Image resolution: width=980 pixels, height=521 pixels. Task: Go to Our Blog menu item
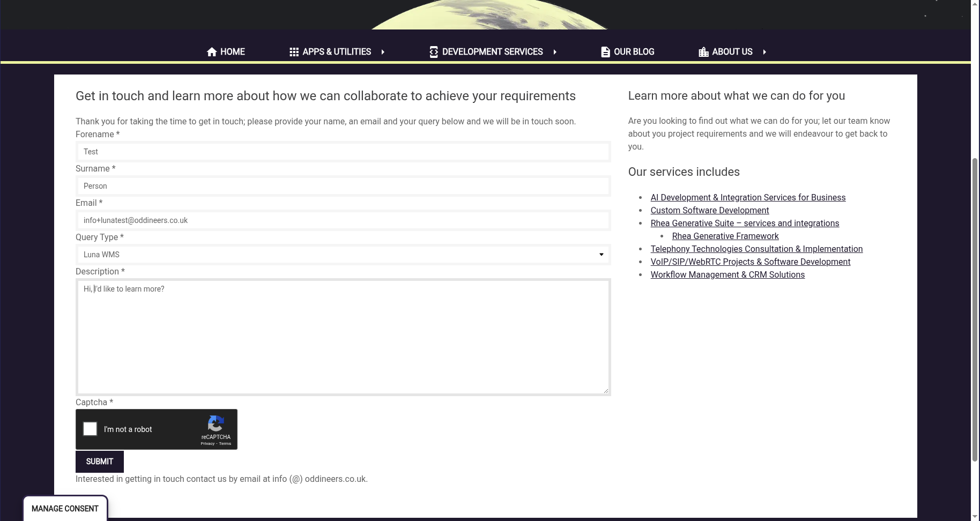point(628,52)
